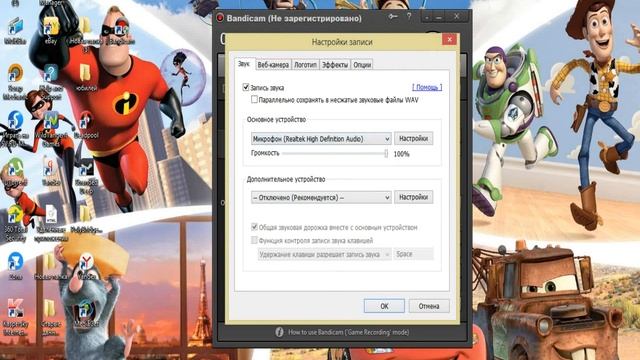The height and width of the screenshot is (360, 640).
Task: Select the folder beside the HTML file
Action: 85,218
